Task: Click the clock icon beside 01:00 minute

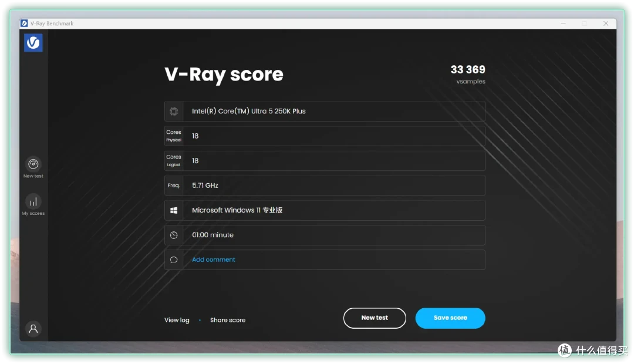Action: coord(174,235)
